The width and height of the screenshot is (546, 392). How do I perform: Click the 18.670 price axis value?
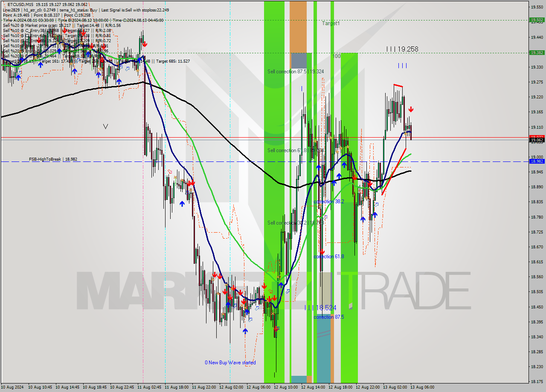pyautogui.click(x=537, y=247)
